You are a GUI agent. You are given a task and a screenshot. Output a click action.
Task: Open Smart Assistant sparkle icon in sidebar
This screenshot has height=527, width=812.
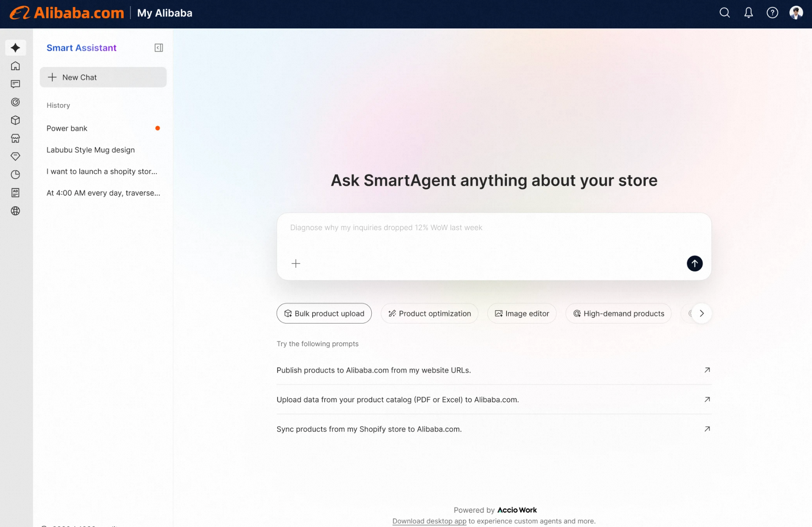[x=16, y=48]
